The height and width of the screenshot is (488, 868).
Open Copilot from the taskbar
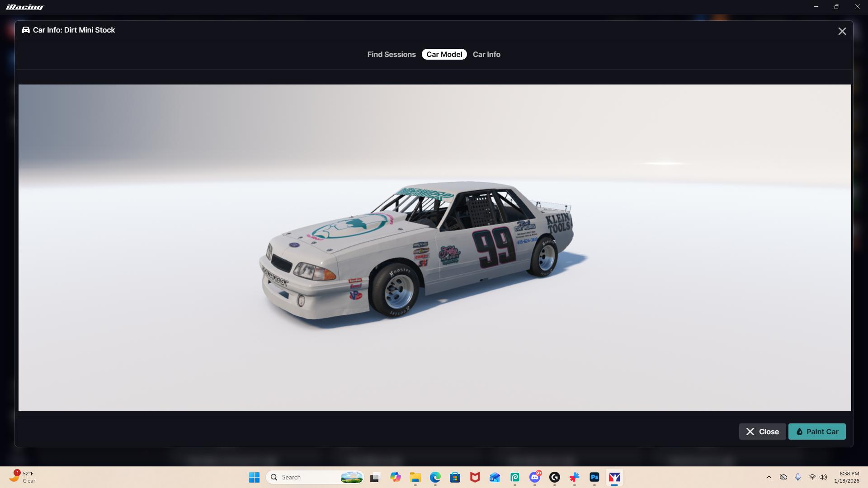(396, 477)
